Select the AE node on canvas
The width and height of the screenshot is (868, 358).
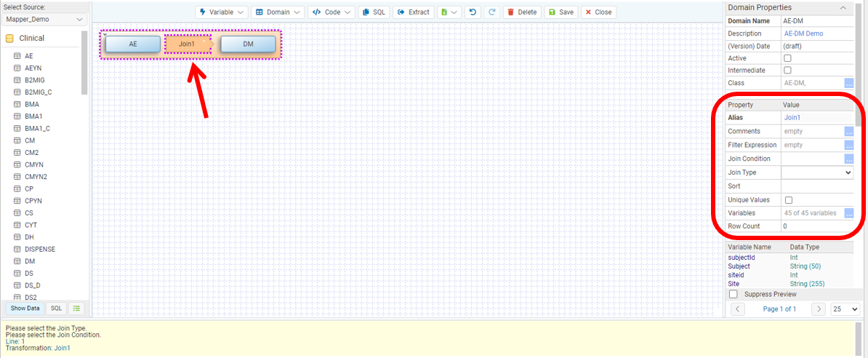coord(133,44)
